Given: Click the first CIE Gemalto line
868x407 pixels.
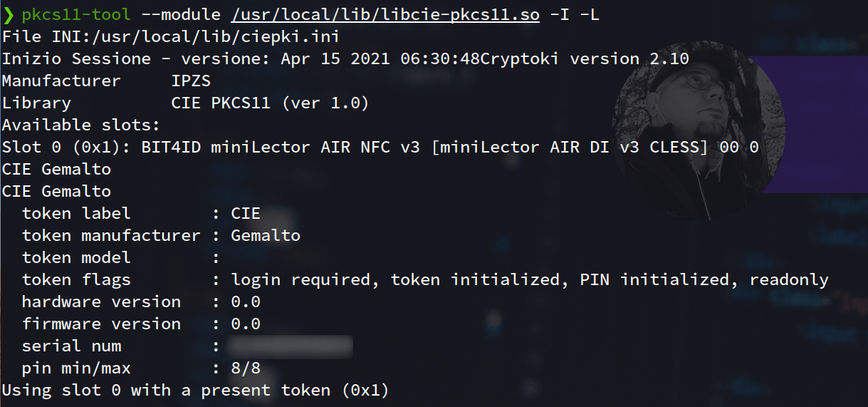Looking at the screenshot, I should (x=57, y=169).
